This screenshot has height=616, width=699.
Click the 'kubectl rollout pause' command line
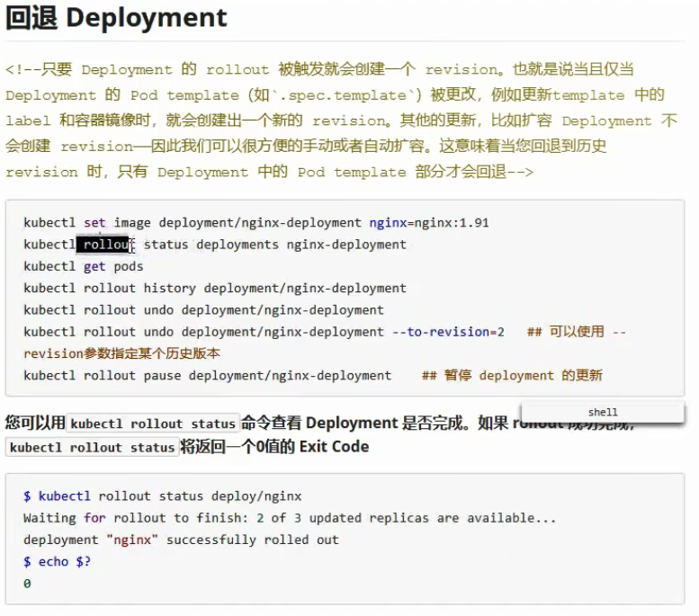(x=207, y=375)
